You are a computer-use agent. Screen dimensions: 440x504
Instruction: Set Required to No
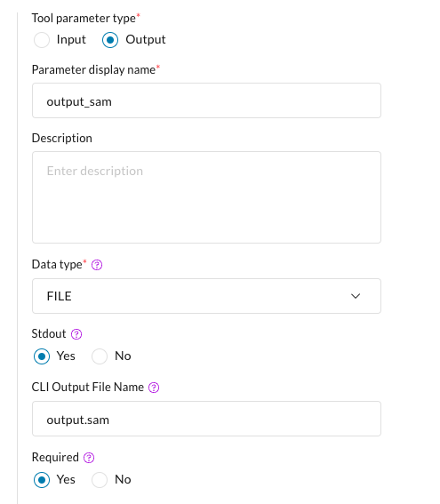(100, 480)
